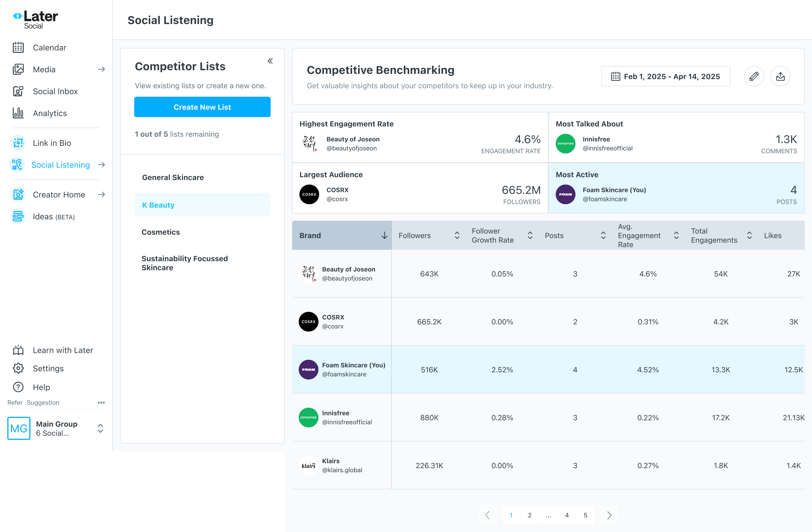Viewport: 812px width, 532px height.
Task: Toggle sort on Follower Growth Rate
Action: coord(530,235)
